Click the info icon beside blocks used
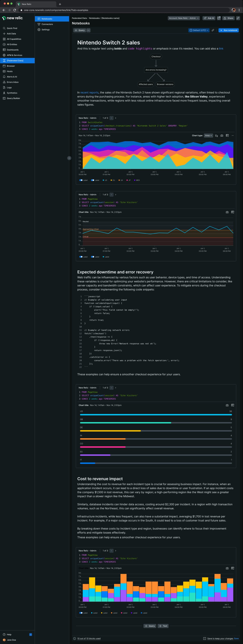243x644 pixels. 74,638
